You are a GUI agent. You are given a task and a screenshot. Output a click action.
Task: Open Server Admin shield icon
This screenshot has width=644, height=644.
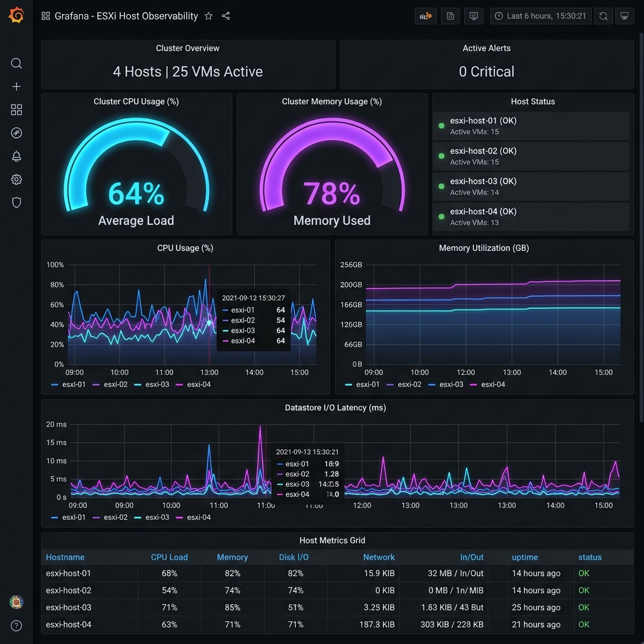(16, 202)
